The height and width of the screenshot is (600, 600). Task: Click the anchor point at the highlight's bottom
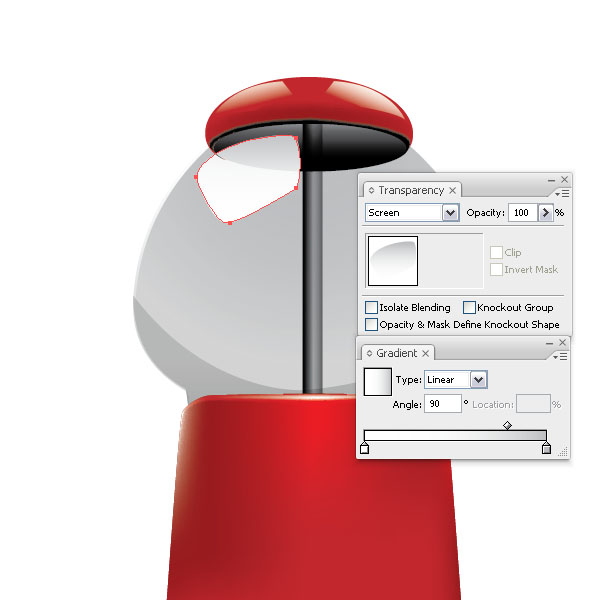[x=230, y=223]
